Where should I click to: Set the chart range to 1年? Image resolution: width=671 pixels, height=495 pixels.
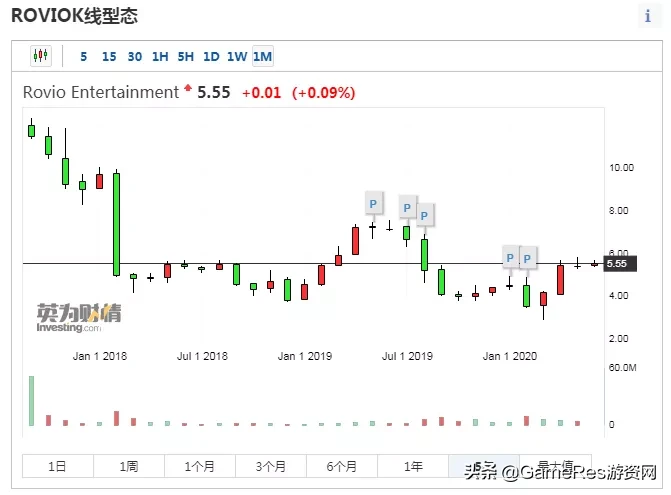(x=413, y=466)
